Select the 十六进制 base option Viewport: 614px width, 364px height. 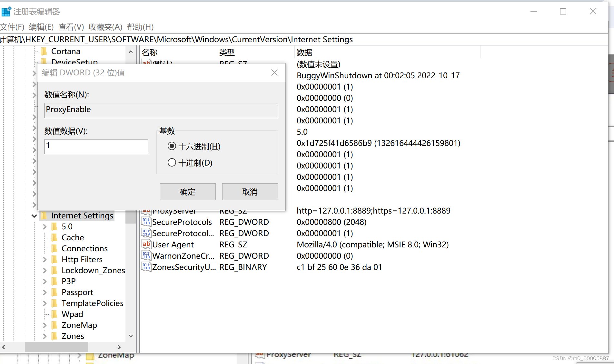pos(172,146)
